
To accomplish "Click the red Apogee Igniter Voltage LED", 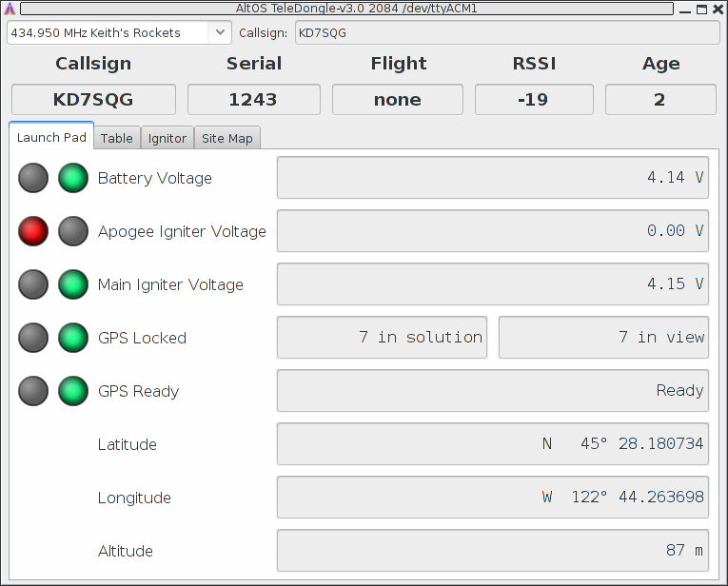I will click(x=33, y=231).
